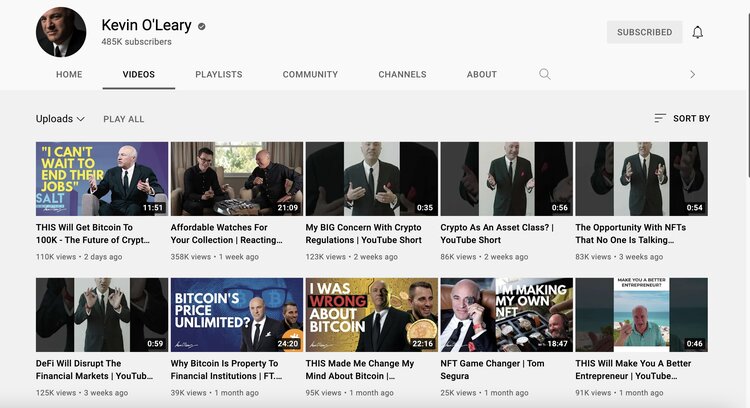Open the Affordable Watches video thumbnail

tap(237, 178)
